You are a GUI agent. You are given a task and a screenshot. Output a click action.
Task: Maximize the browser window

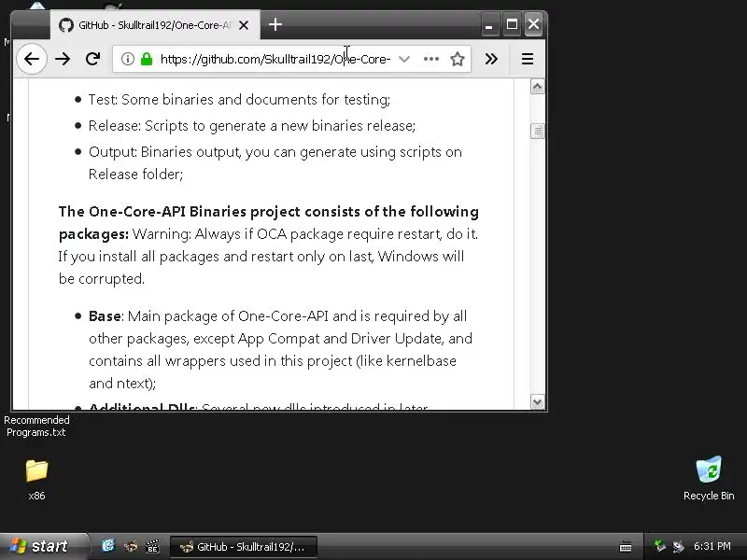point(512,25)
